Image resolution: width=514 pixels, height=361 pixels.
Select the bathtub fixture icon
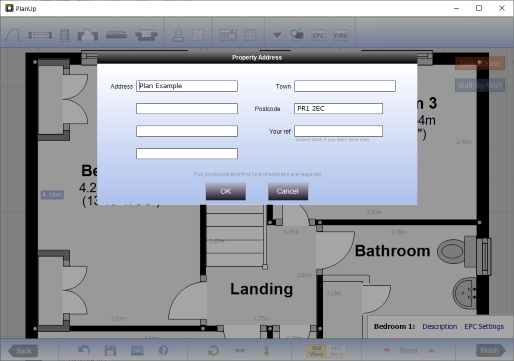tap(146, 35)
